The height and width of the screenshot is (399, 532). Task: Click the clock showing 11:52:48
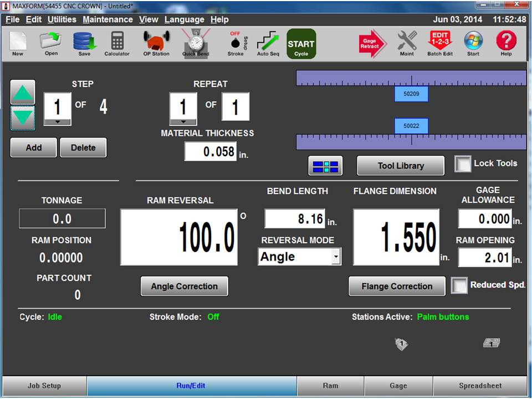click(x=509, y=19)
